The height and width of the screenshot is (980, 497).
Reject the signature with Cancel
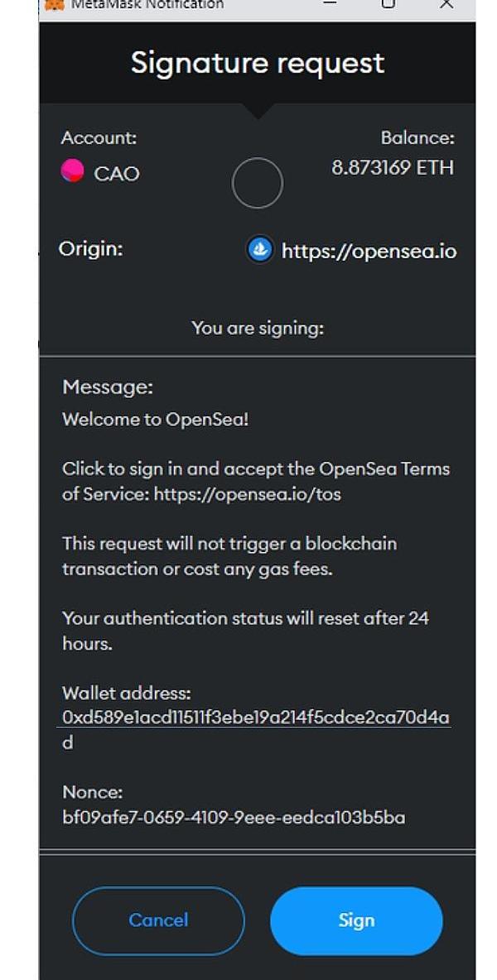158,920
